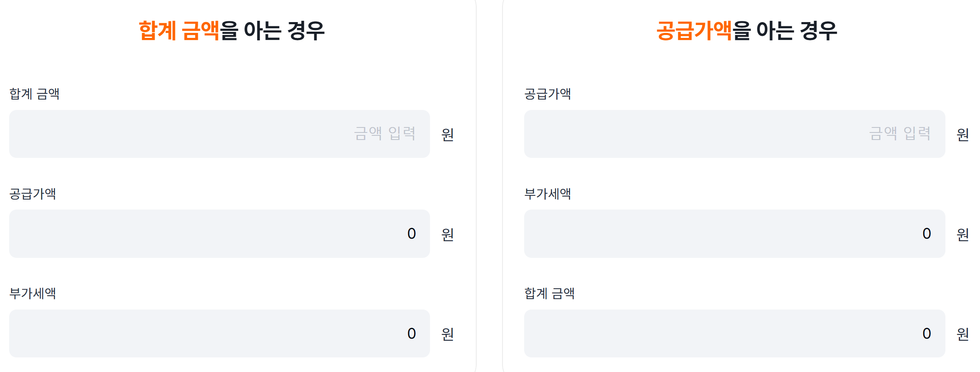This screenshot has height=372, width=980.
Task: Click the right panel's 합계 금액 result field
Action: coord(734,333)
